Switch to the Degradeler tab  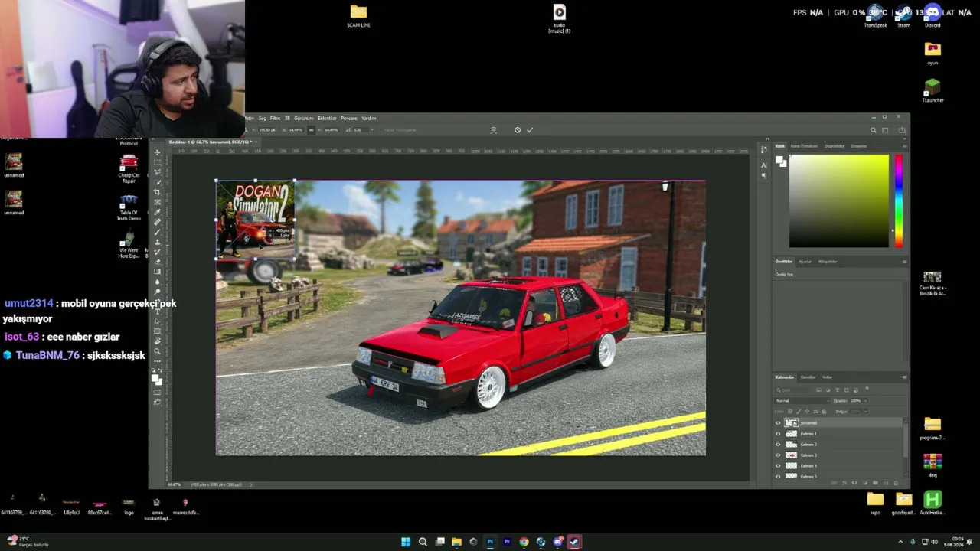click(835, 146)
